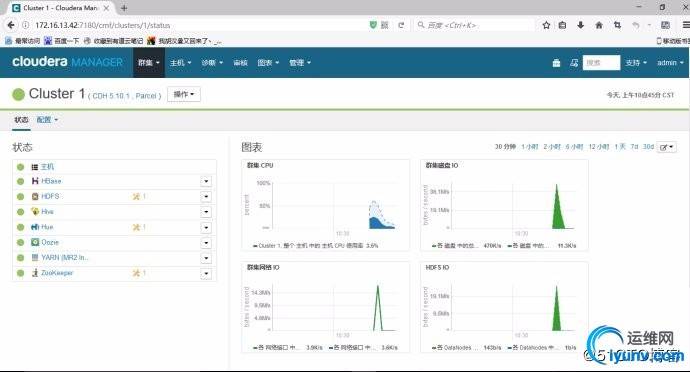Click the Hue service icon
Screen dimensions: 690x372
35,227
